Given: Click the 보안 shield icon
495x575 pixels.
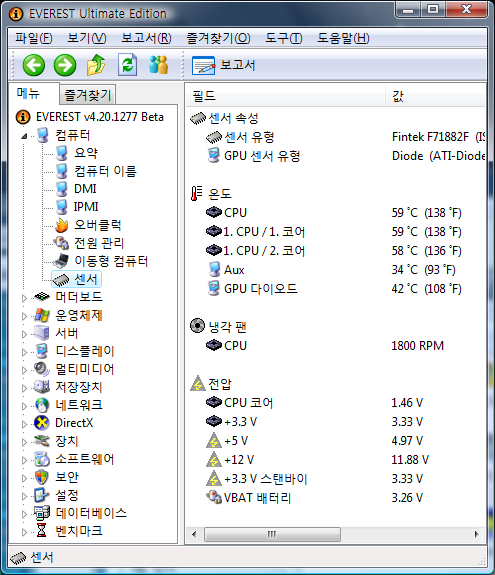Looking at the screenshot, I should (x=42, y=477).
